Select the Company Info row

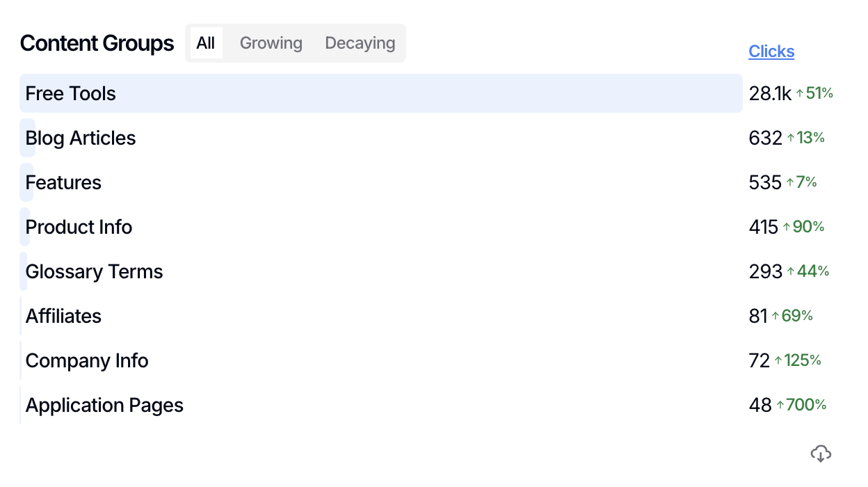(x=87, y=360)
